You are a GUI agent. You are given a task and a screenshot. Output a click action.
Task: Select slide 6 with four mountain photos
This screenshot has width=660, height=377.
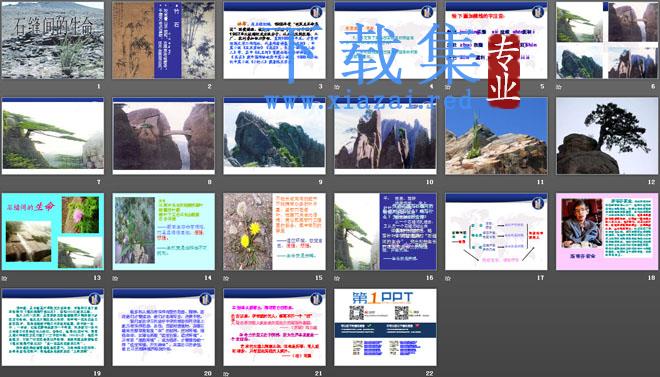point(607,40)
